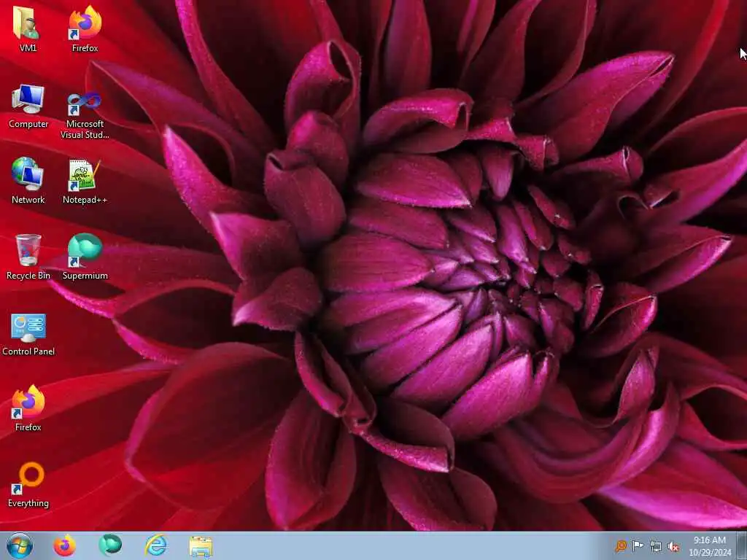
Task: Open the clock showing 9:16 AM
Action: click(x=710, y=546)
